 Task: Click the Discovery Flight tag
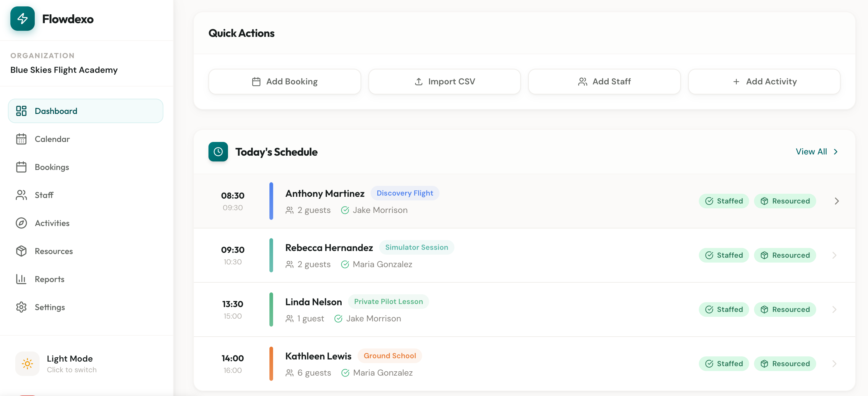click(x=404, y=193)
